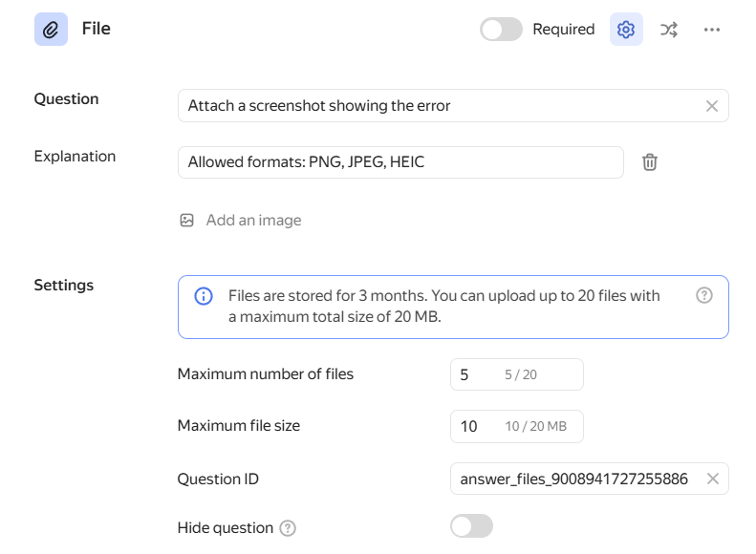The image size is (756, 554).
Task: Click the File paperclip icon
Action: point(51,30)
